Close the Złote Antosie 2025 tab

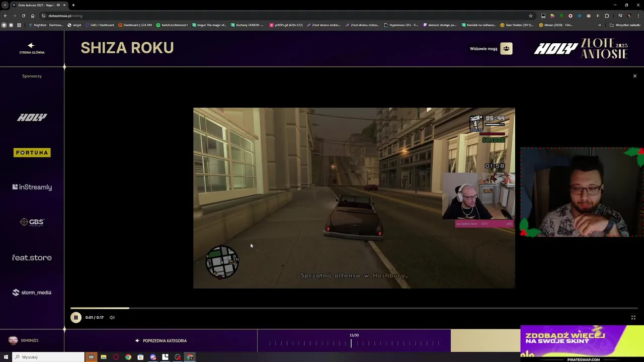(64, 5)
